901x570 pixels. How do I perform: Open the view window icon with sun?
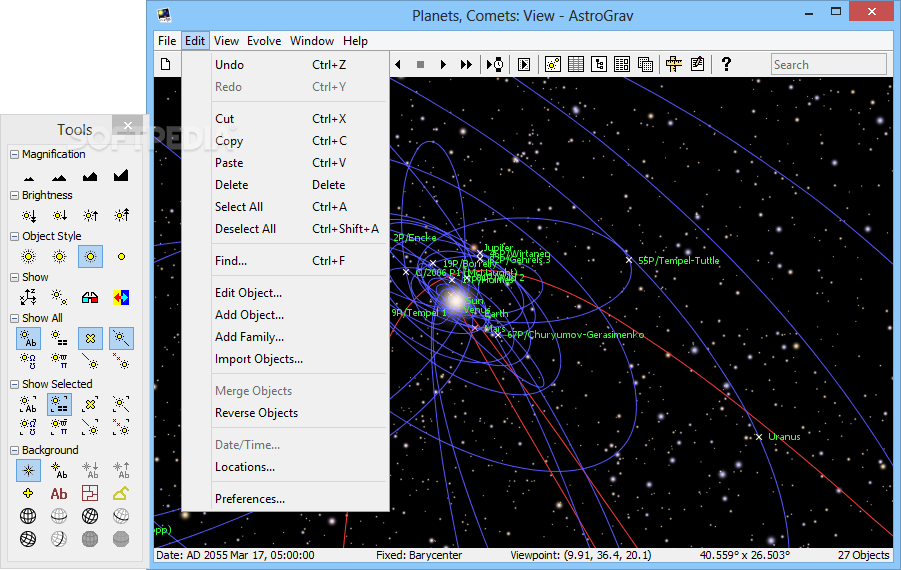pyautogui.click(x=553, y=64)
